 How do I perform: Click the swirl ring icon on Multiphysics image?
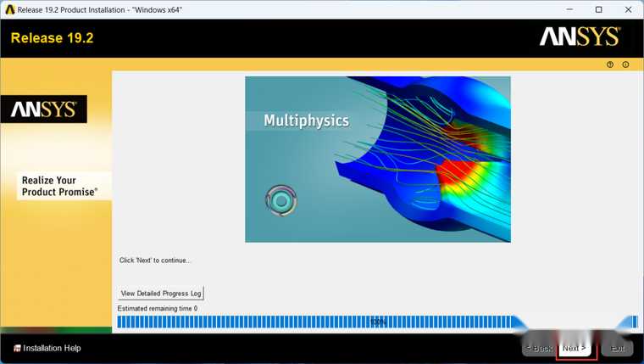click(x=281, y=201)
